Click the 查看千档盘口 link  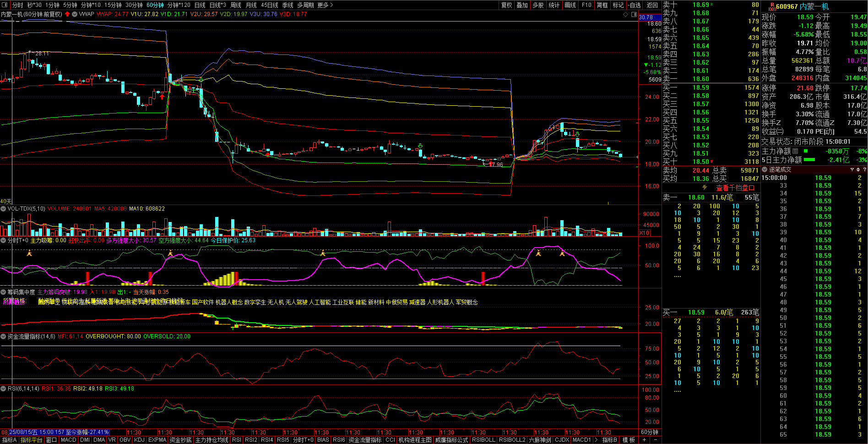pos(735,188)
